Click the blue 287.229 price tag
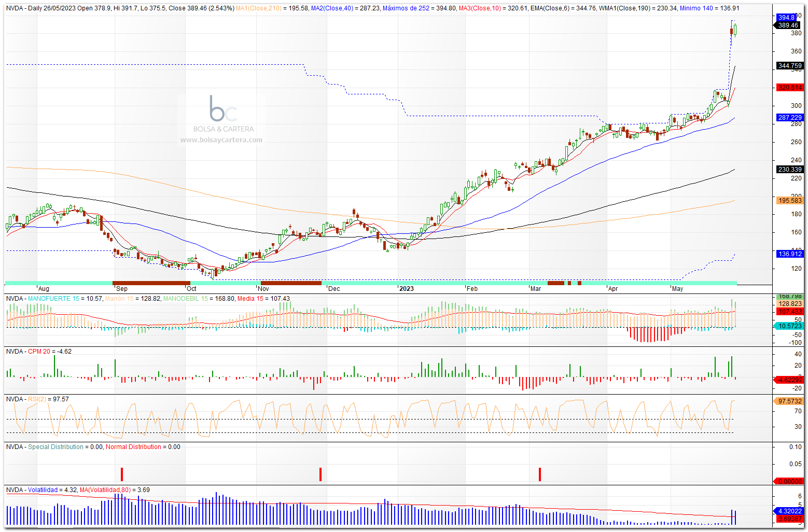This screenshot has width=808, height=532. pyautogui.click(x=790, y=118)
